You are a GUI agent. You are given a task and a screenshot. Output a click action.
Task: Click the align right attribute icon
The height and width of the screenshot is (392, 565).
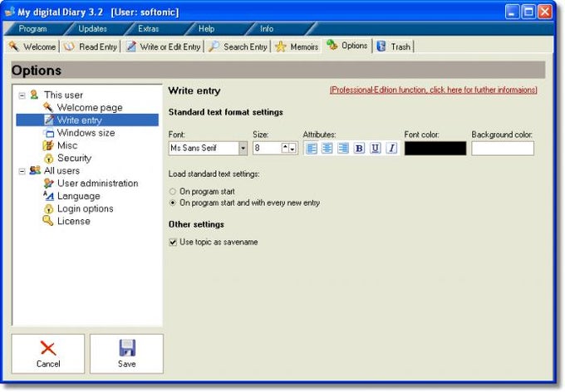[343, 148]
